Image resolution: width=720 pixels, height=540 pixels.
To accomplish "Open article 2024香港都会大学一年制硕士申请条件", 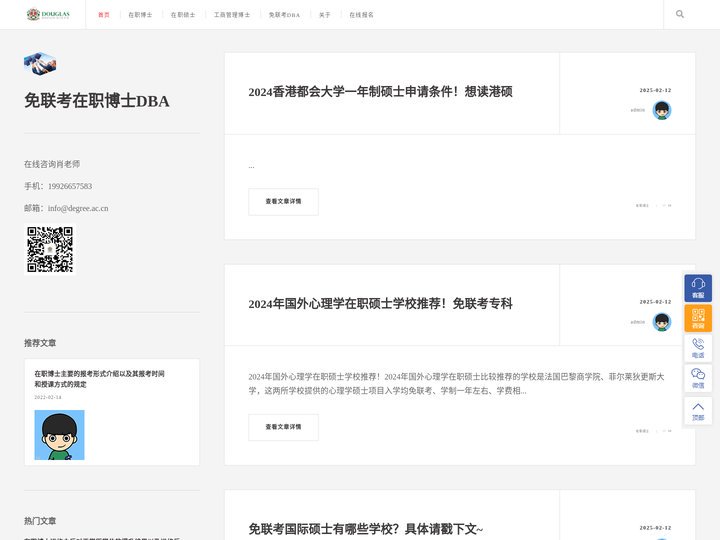I will tap(380, 91).
